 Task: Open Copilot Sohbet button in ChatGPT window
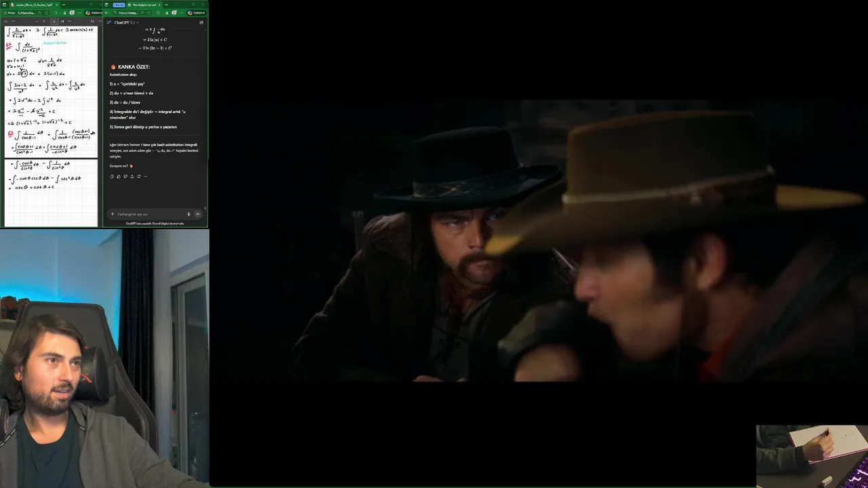[x=197, y=13]
